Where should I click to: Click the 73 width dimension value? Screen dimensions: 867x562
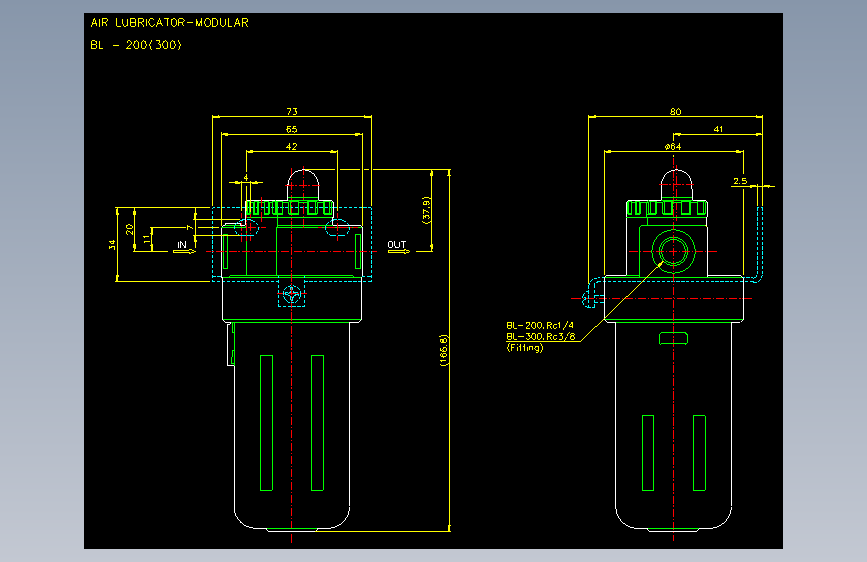(x=292, y=112)
